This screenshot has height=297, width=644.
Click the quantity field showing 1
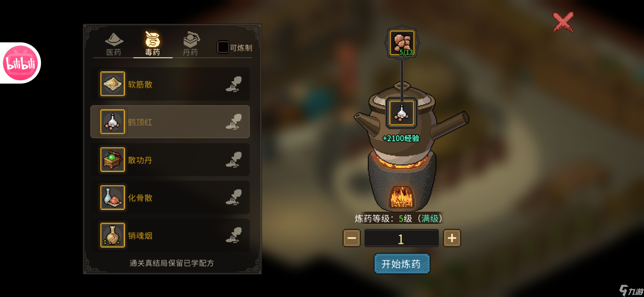pos(402,238)
